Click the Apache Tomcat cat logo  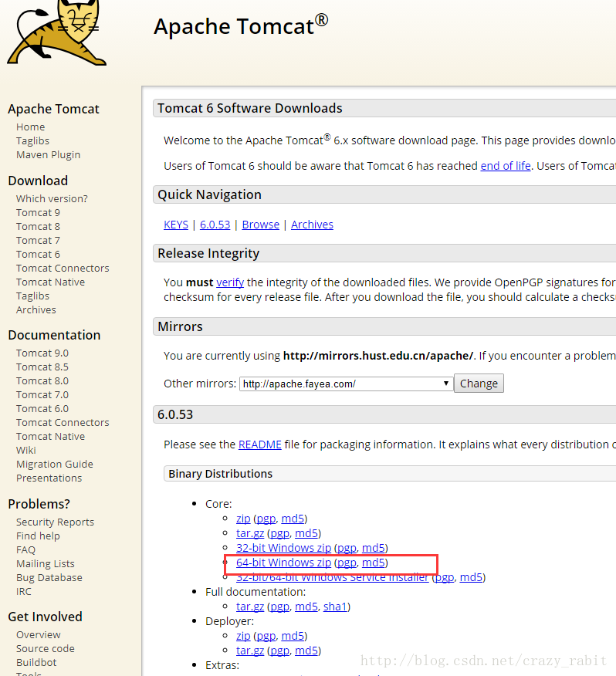[x=56, y=32]
